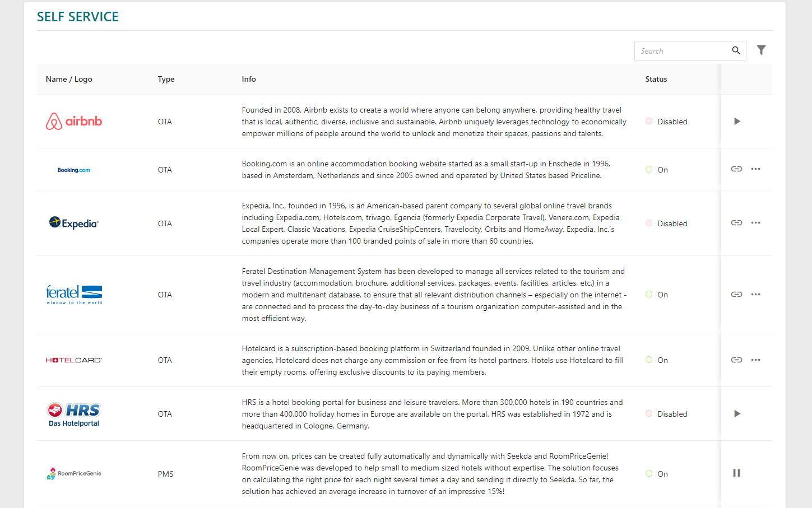Click the Feratel link icon
812x508 pixels.
click(736, 295)
